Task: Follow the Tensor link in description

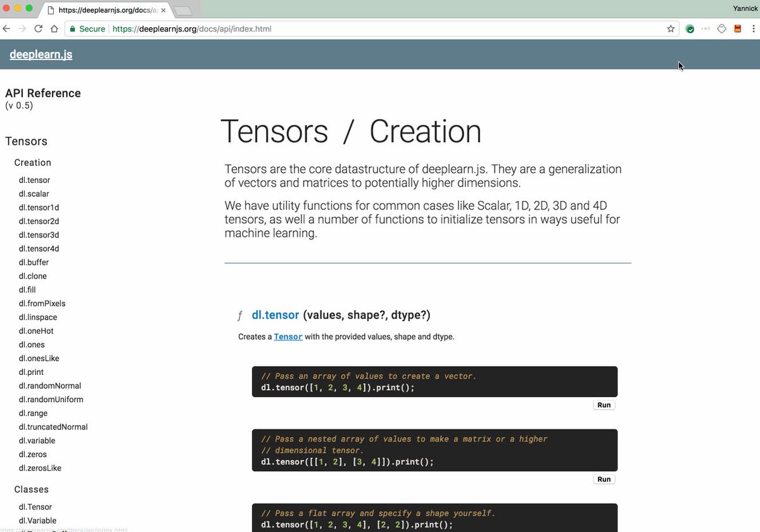Action: click(x=288, y=337)
